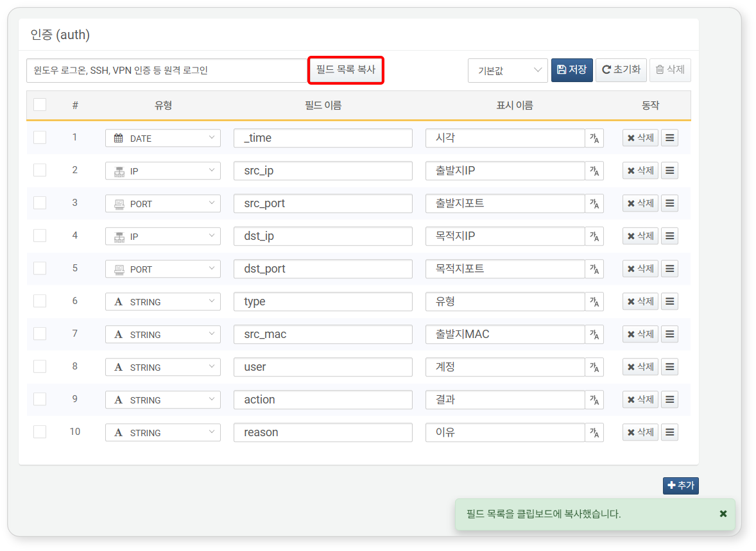
Task: Click the top toolbar 삭제 button
Action: click(670, 70)
